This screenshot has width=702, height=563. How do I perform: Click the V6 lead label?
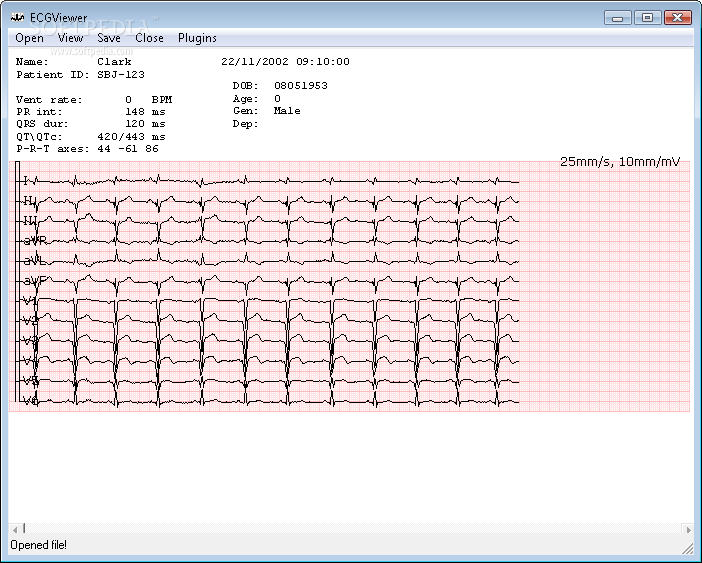click(30, 400)
